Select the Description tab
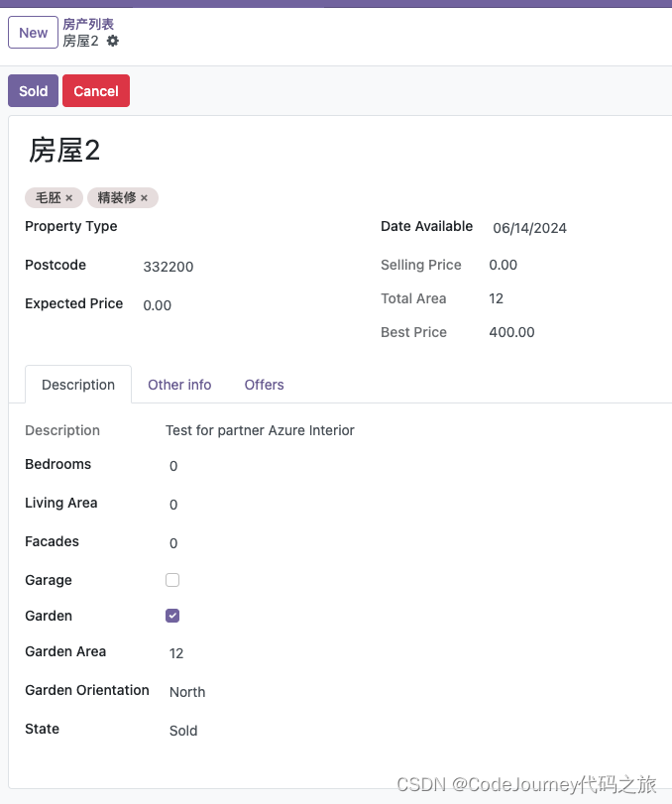Viewport: 672px width, 804px height. click(77, 385)
